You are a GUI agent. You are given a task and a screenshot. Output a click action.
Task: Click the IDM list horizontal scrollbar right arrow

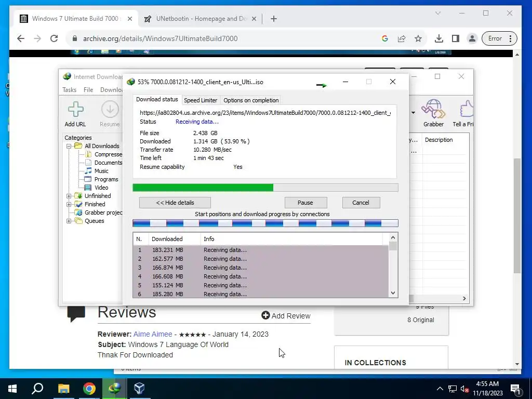coord(464,299)
